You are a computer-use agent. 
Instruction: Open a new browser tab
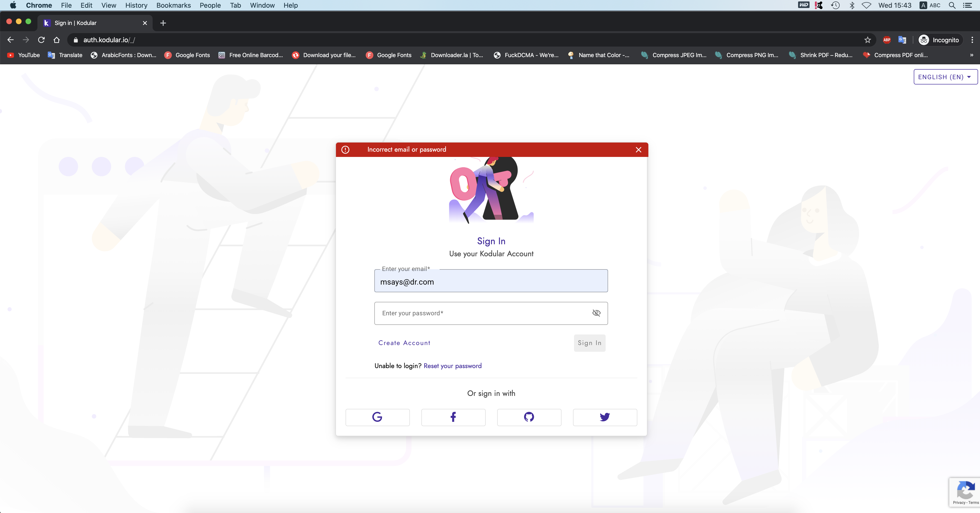point(163,23)
